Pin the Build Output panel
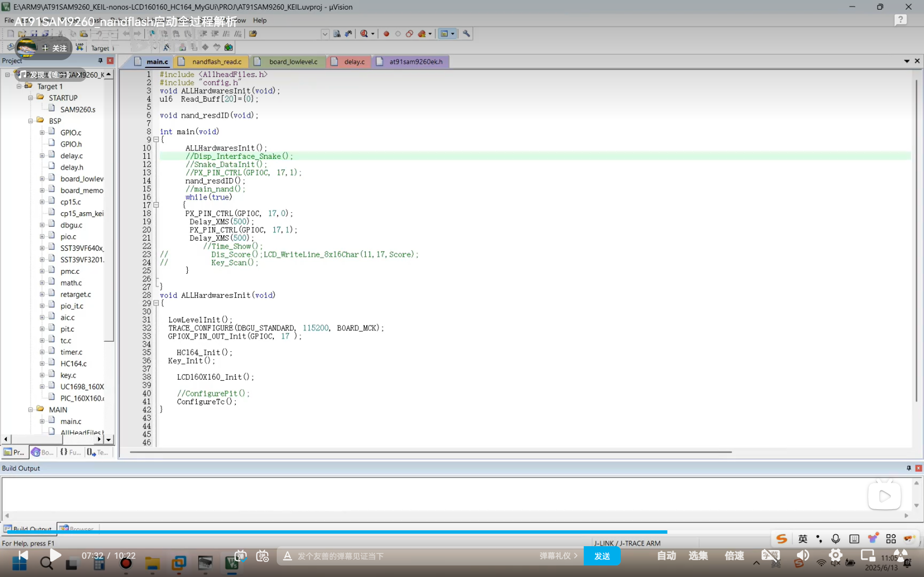This screenshot has width=924, height=577. (909, 468)
